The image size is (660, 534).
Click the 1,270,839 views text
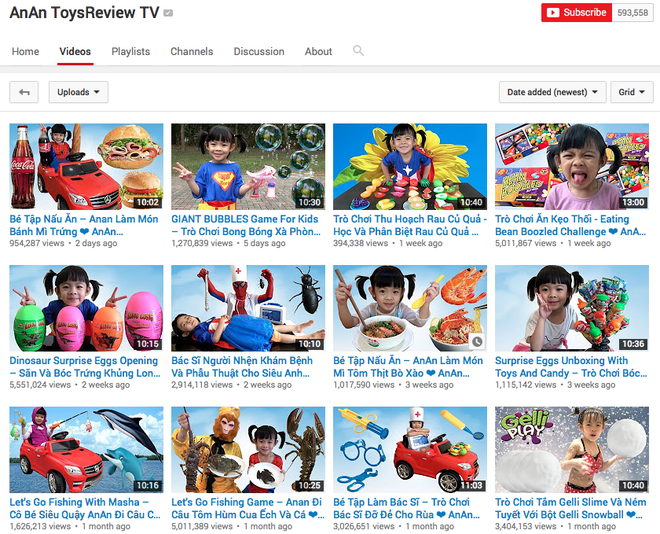202,243
